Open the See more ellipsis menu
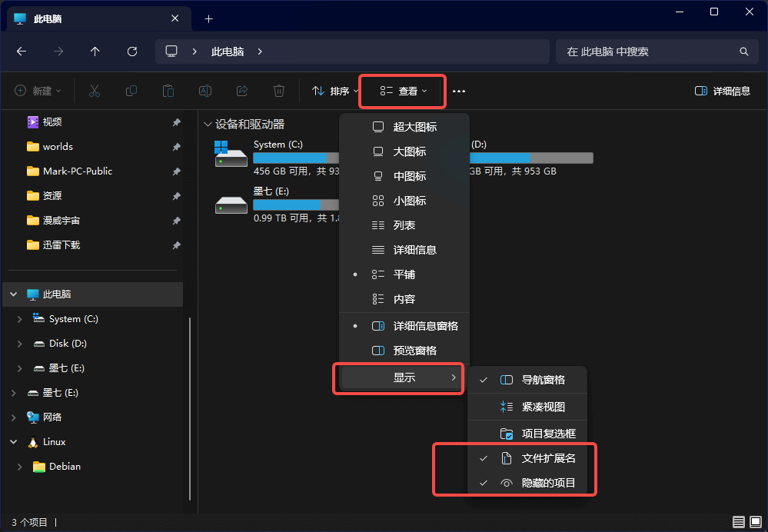Screen dimensions: 768x532 coord(459,91)
